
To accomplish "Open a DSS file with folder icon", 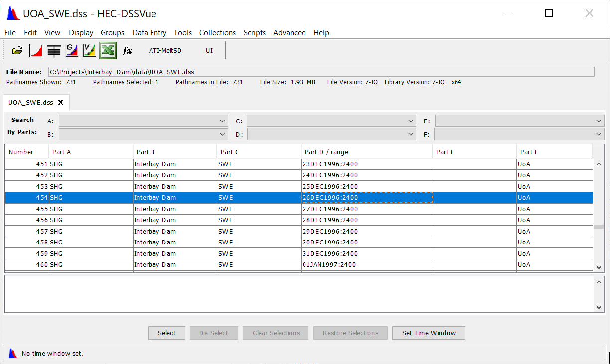I will coord(17,50).
